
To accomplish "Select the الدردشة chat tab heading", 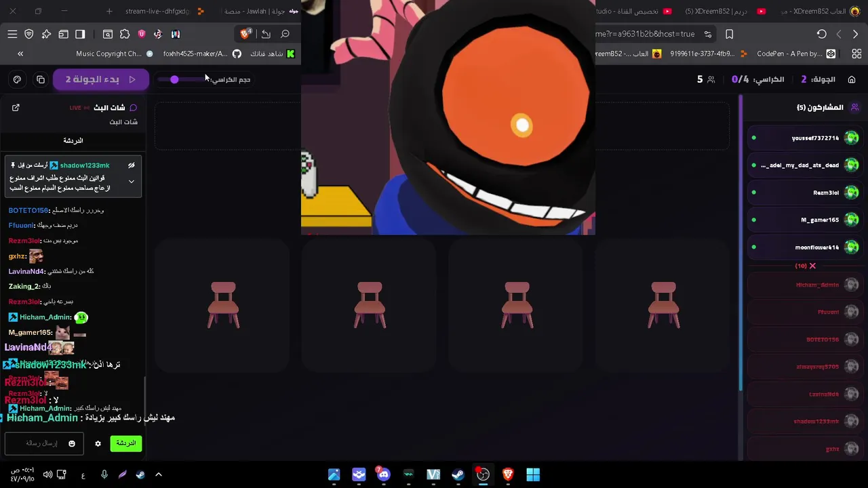I will (73, 140).
